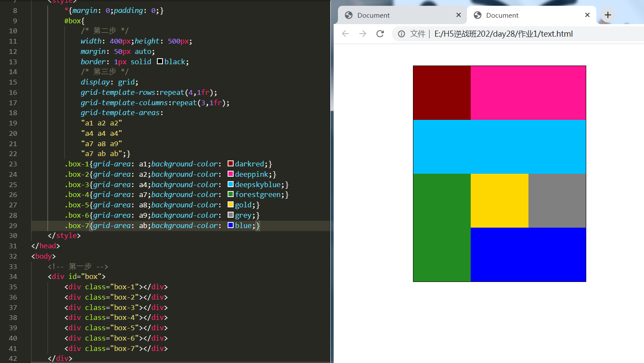Reload the page in the browser

pos(380,34)
